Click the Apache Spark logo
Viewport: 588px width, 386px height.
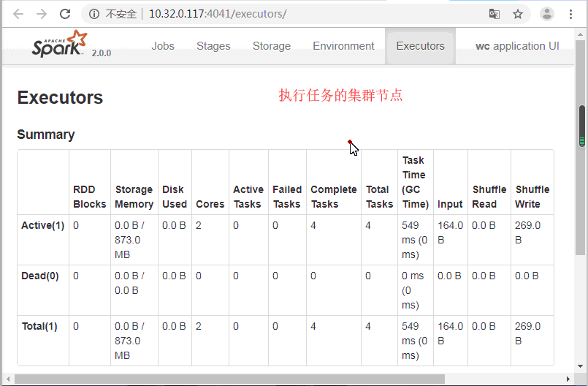60,45
